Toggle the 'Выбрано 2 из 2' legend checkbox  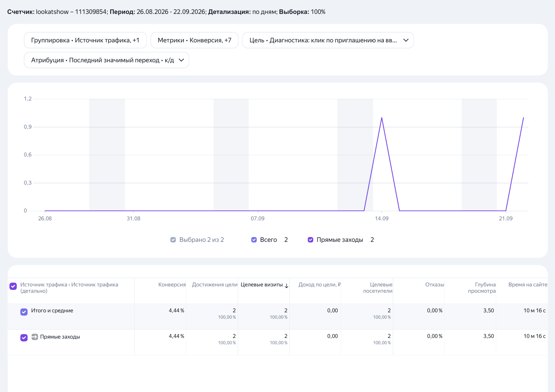[x=173, y=240]
